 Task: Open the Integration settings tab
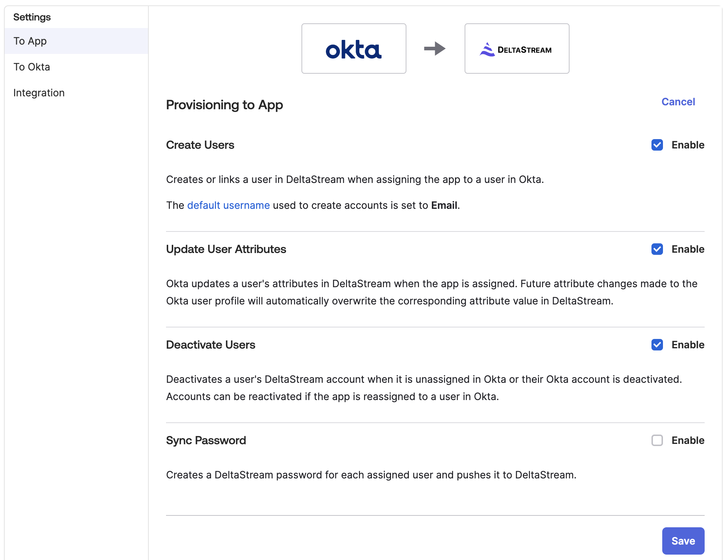point(39,93)
